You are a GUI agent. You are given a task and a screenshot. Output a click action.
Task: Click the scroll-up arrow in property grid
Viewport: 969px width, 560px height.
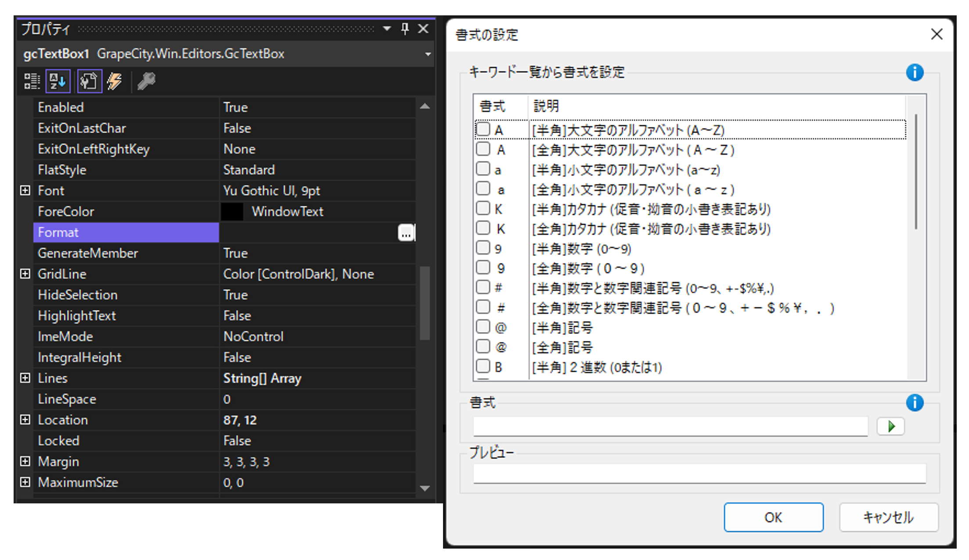[425, 106]
